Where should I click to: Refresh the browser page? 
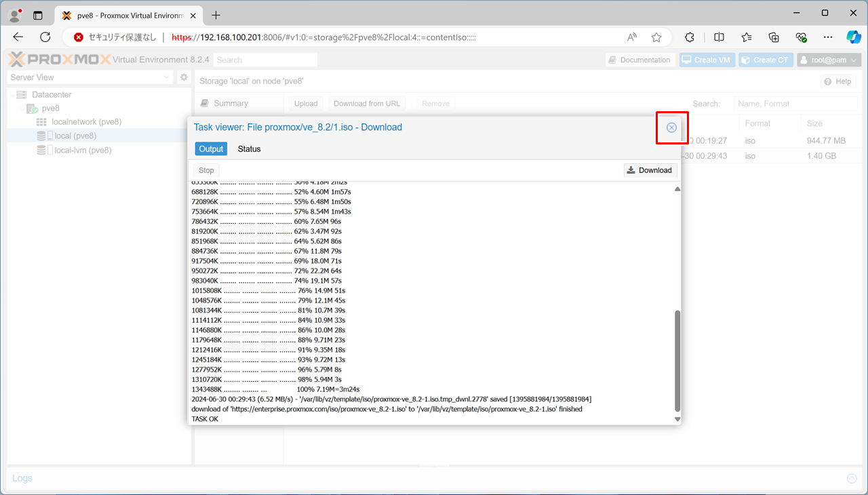pyautogui.click(x=45, y=37)
